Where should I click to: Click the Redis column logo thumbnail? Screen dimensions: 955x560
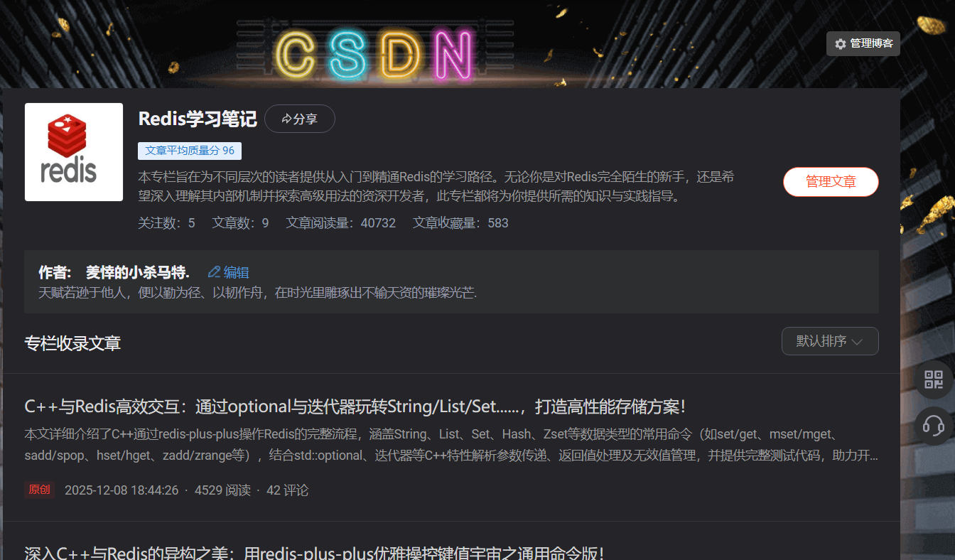(x=74, y=152)
